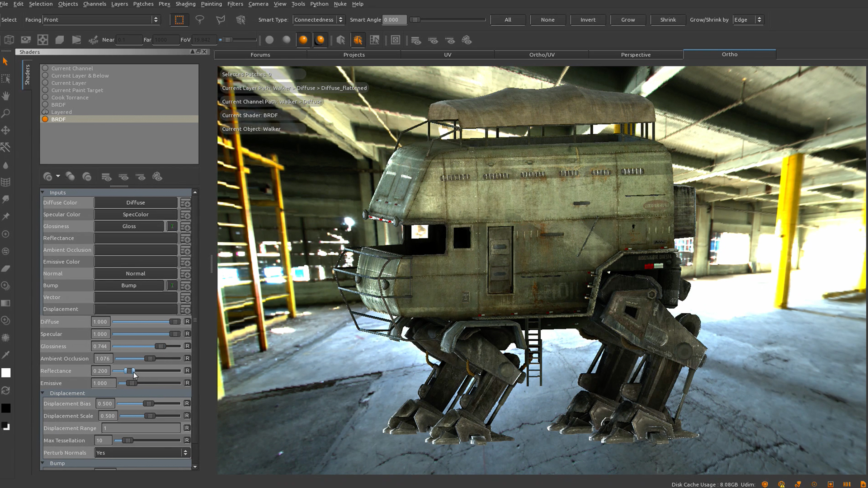The image size is (868, 488).
Task: Click the None selection button
Action: point(547,20)
